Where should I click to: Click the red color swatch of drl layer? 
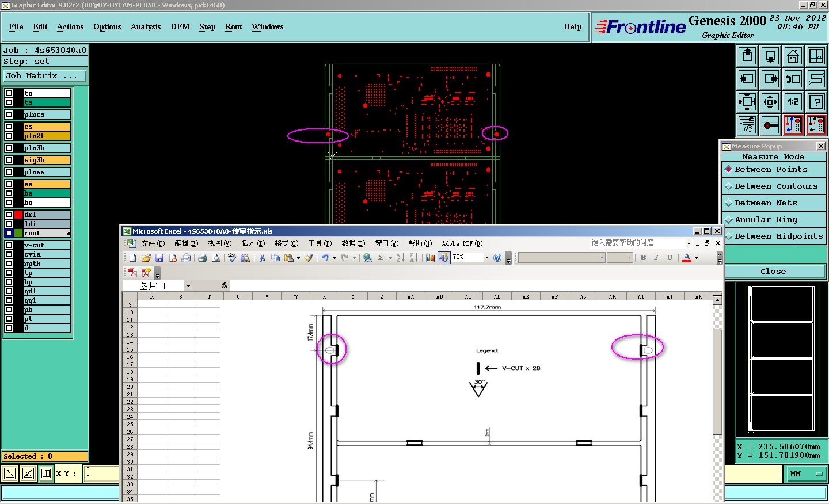click(x=18, y=215)
